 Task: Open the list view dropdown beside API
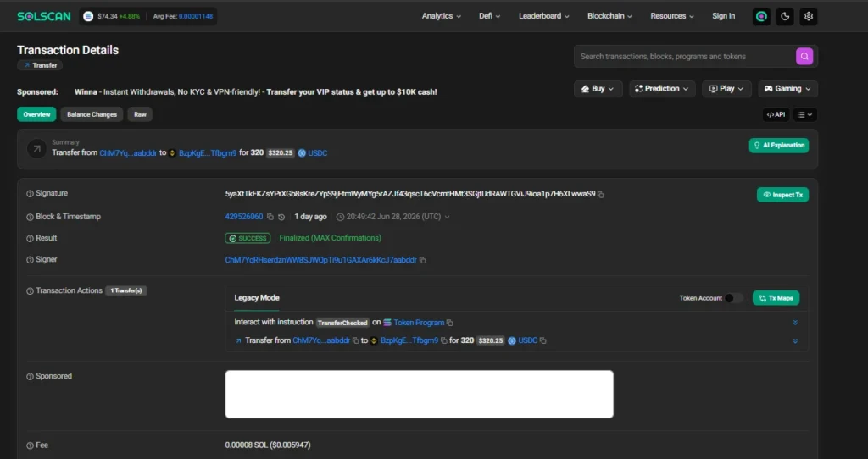click(x=805, y=114)
